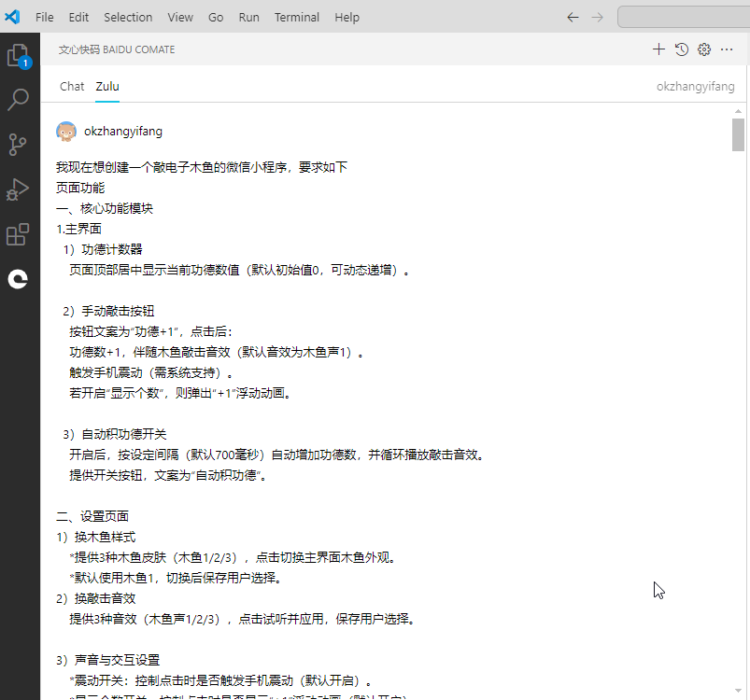Click the line '1.主界面'
The image size is (750, 700).
point(78,229)
